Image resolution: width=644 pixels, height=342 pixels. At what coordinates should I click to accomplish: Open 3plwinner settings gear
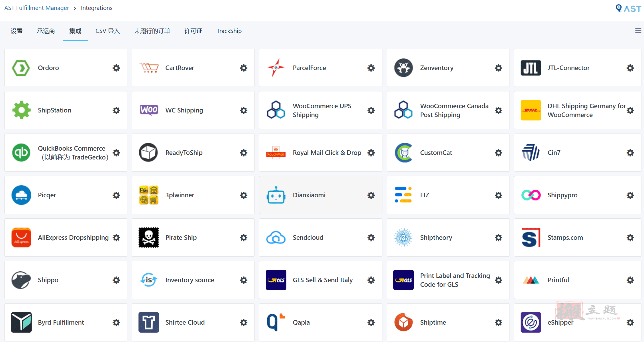pyautogui.click(x=244, y=195)
